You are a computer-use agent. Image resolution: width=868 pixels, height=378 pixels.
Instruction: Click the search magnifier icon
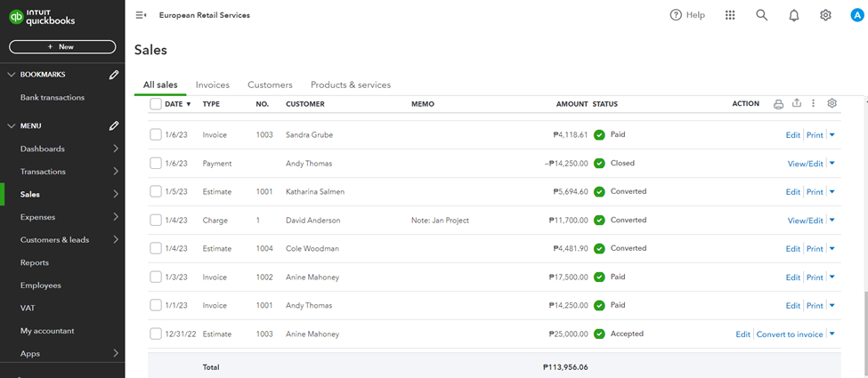point(761,15)
